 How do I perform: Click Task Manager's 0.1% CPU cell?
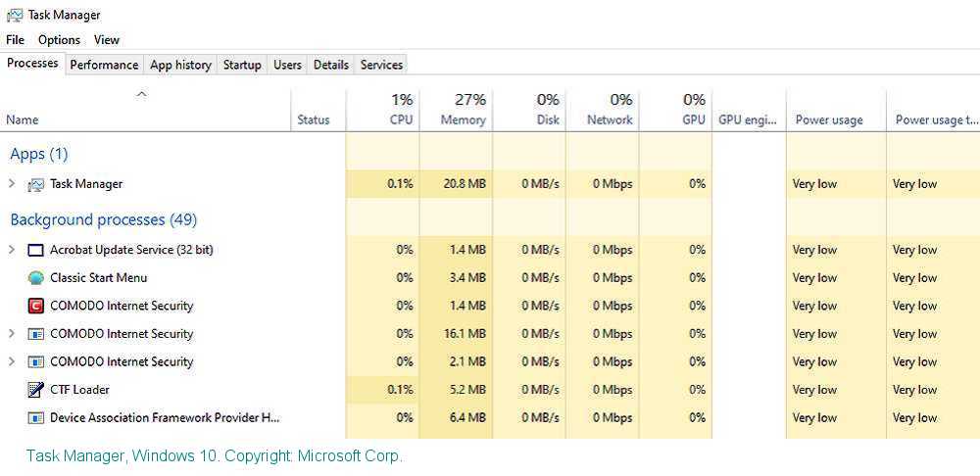(x=382, y=184)
